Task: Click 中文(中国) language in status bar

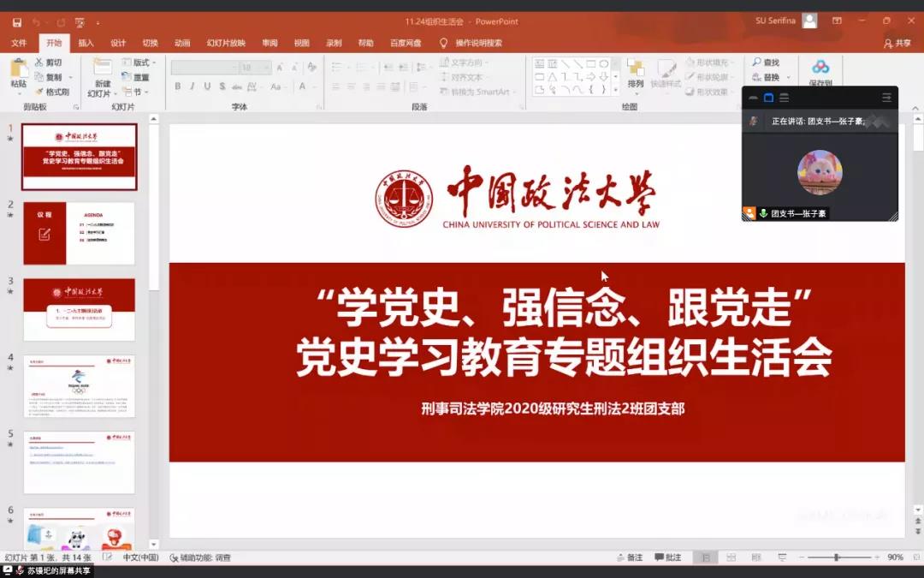Action: pyautogui.click(x=140, y=557)
